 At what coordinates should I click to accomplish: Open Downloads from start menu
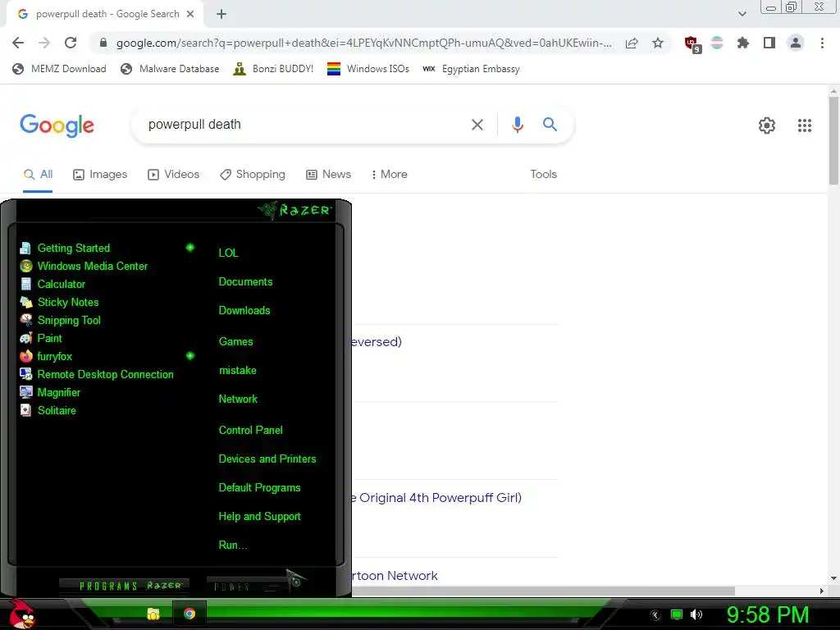(x=244, y=311)
